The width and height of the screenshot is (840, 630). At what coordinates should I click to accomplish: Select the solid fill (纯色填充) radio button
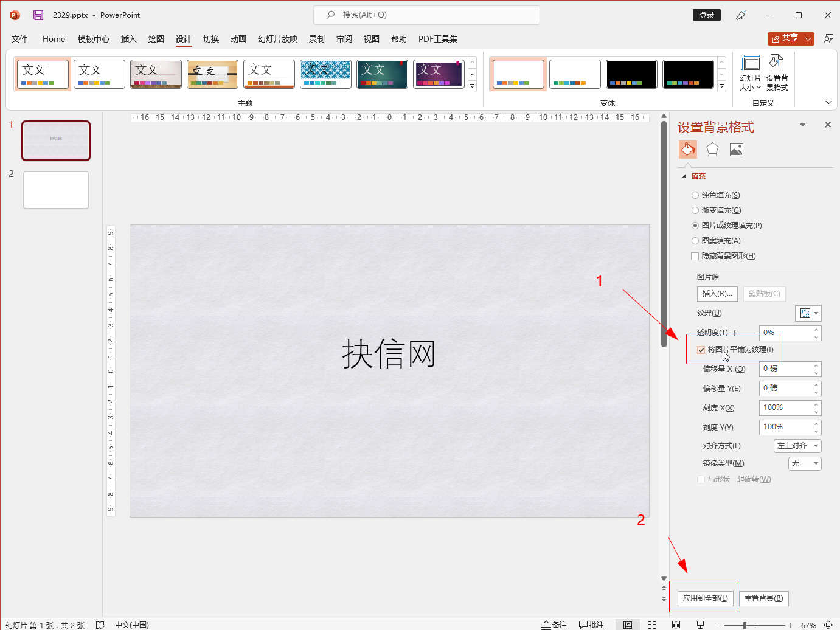pos(695,195)
